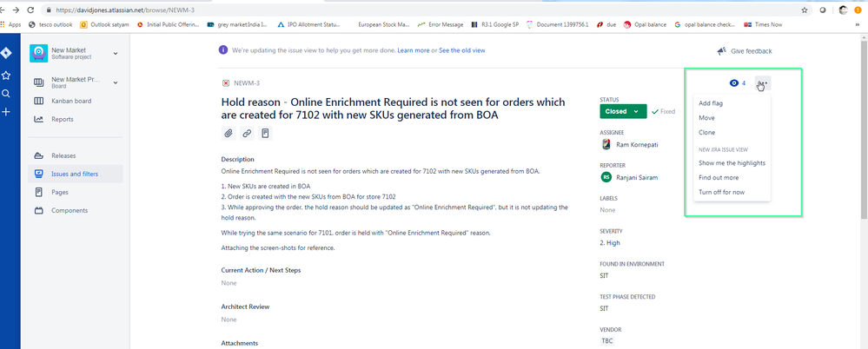The height and width of the screenshot is (349, 868).
Task: Open the Learn more link
Action: point(413,50)
